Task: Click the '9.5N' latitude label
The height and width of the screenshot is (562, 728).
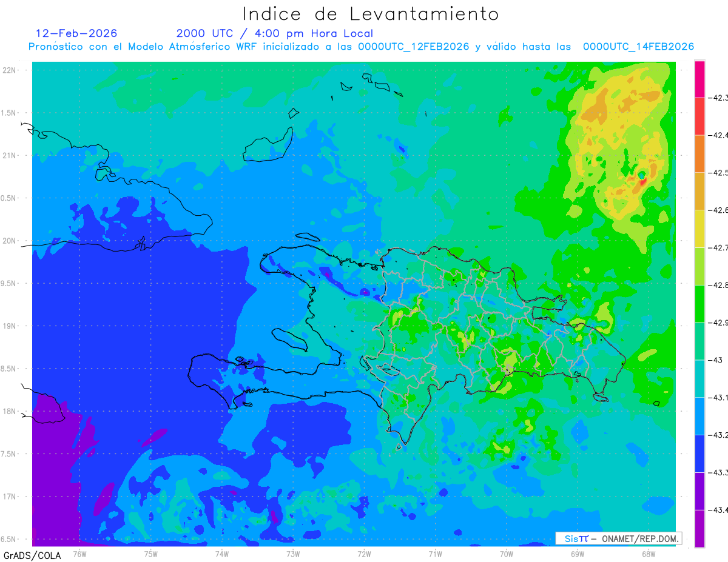Action: tap(9, 284)
